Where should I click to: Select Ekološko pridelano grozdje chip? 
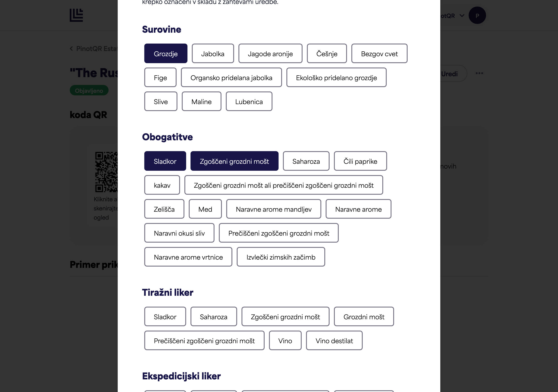point(336,78)
